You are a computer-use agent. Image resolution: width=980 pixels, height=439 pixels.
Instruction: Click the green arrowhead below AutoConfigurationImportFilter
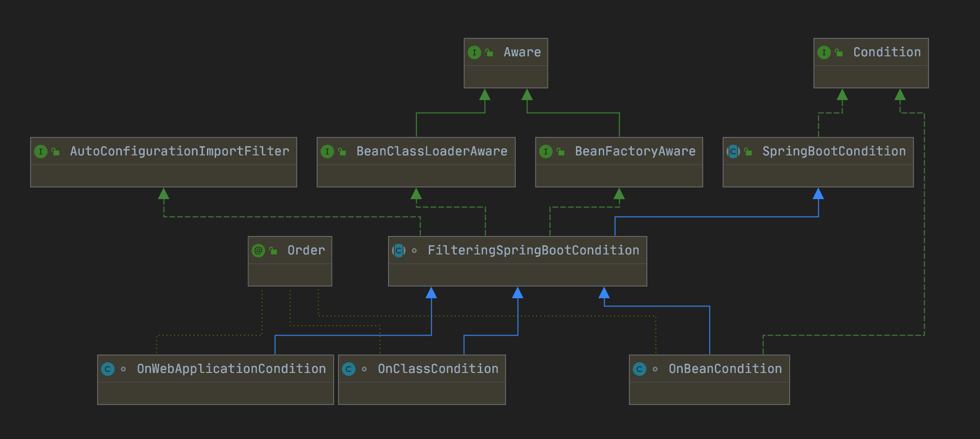(164, 194)
